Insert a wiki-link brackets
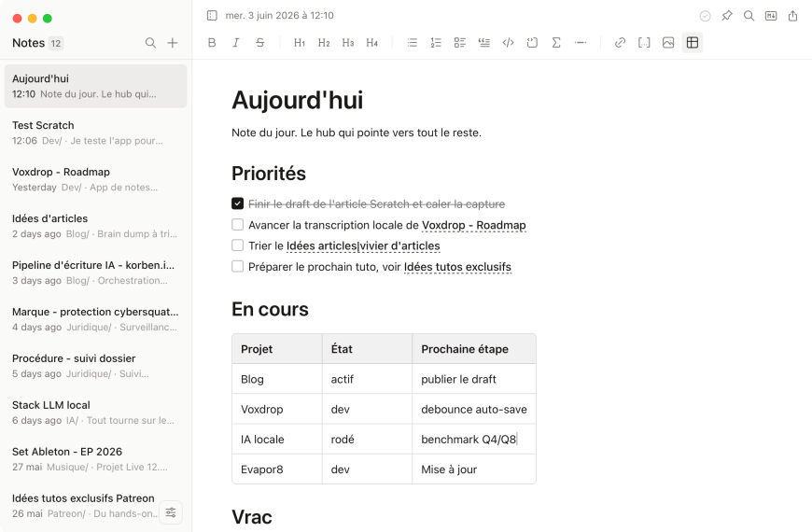Image resolution: width=812 pixels, height=532 pixels. [x=644, y=43]
